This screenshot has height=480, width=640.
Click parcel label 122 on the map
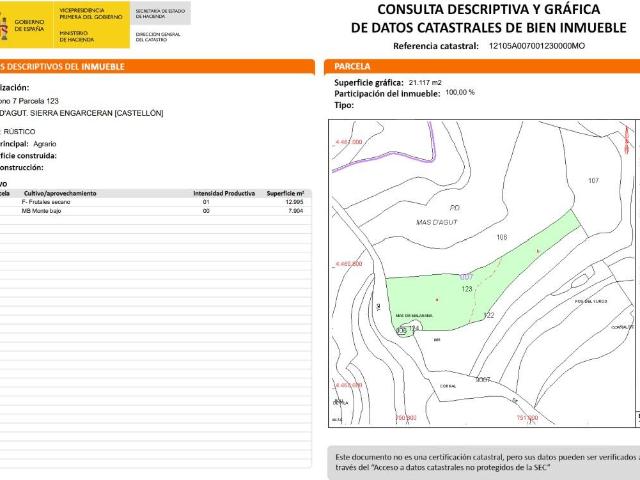click(489, 315)
